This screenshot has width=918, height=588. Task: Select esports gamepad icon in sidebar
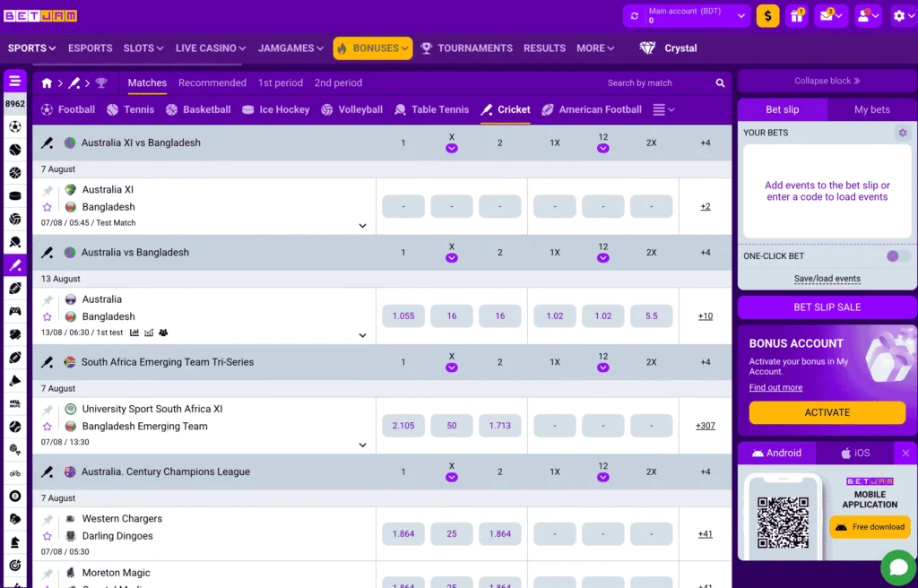[x=15, y=311]
